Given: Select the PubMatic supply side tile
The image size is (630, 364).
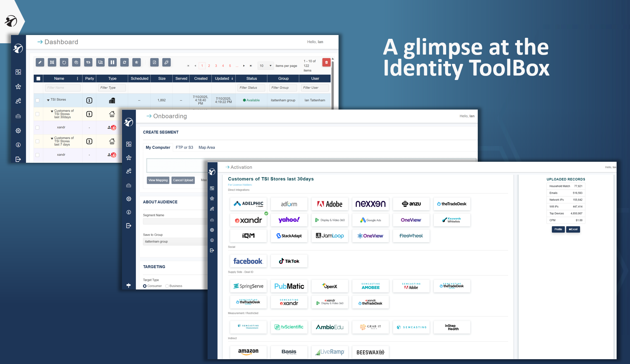Looking at the screenshot, I should (x=289, y=286).
